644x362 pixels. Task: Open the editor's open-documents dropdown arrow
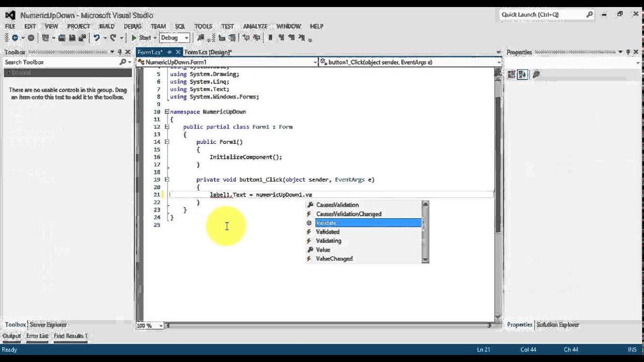[x=499, y=52]
